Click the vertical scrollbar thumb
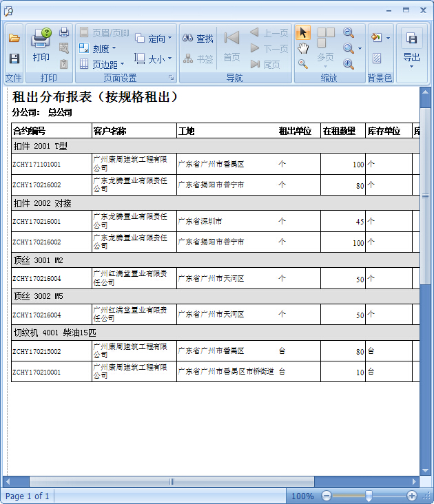434x504 pixels. pyautogui.click(x=425, y=196)
